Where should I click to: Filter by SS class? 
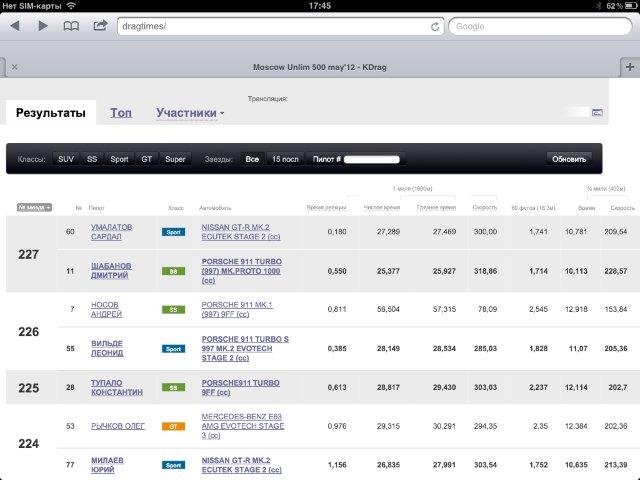click(x=92, y=159)
